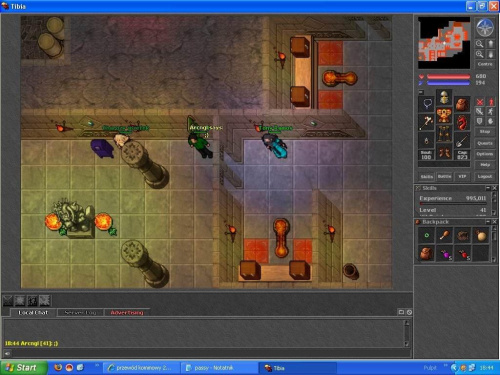Toggle defensive shield fight mode
Screen dimensions: 500x375
click(x=480, y=121)
